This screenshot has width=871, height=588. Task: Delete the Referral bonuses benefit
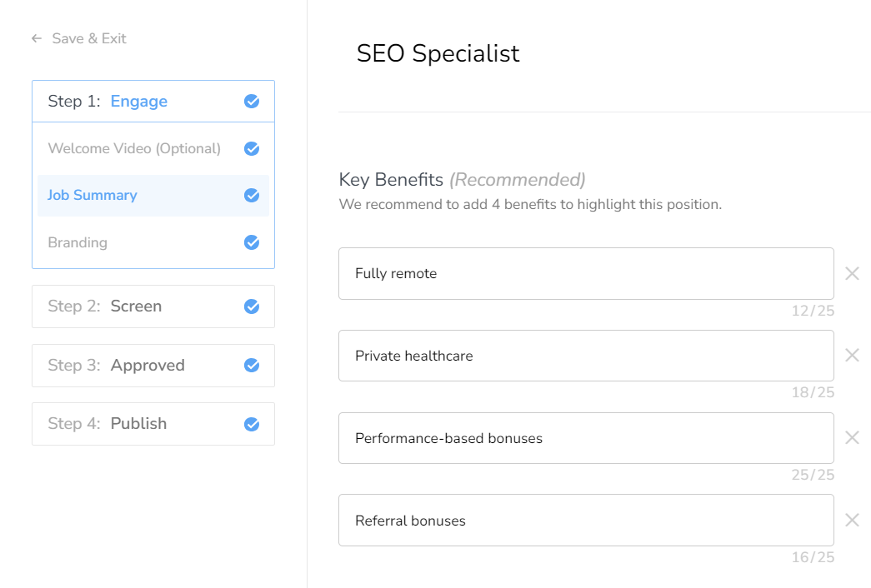pyautogui.click(x=852, y=521)
